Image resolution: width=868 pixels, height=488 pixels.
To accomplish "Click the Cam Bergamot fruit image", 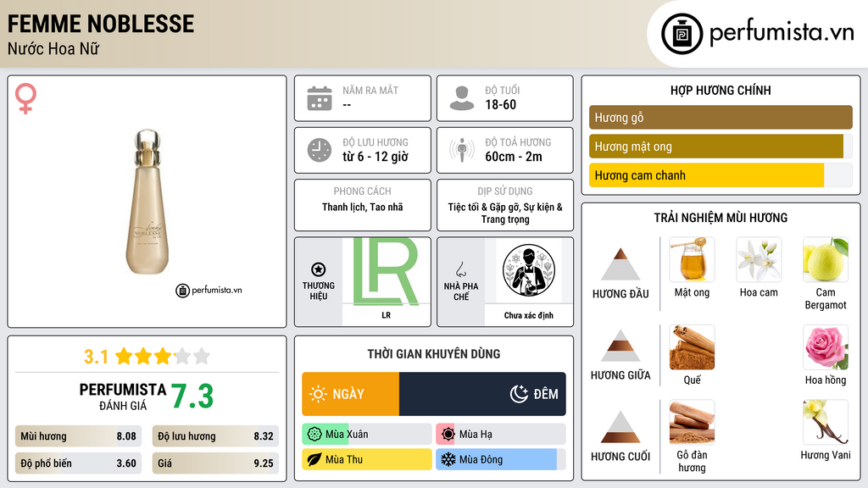I will pos(826,259).
